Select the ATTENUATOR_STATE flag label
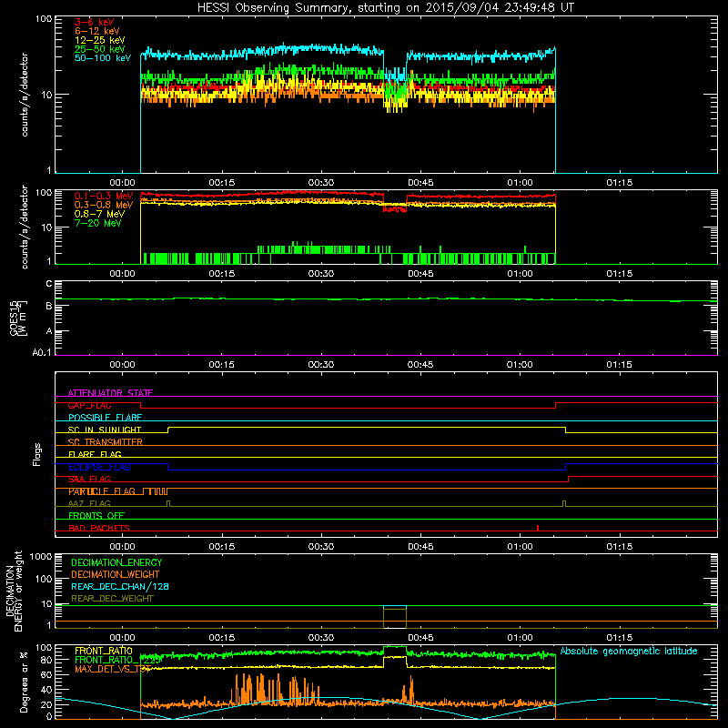Viewport: 728px width, 728px height. coord(110,393)
